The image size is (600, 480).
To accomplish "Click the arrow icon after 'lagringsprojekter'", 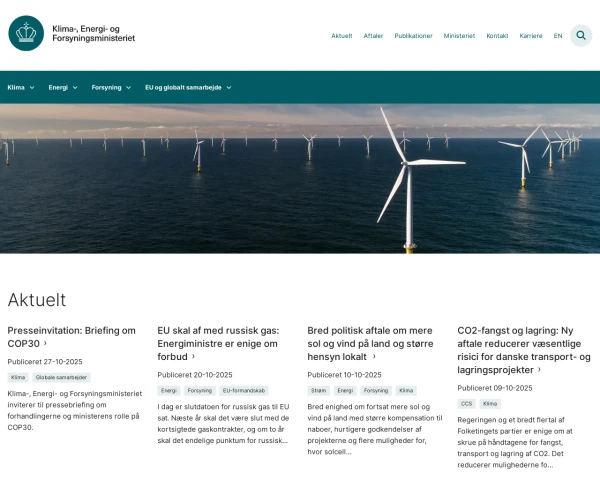I will (x=539, y=369).
